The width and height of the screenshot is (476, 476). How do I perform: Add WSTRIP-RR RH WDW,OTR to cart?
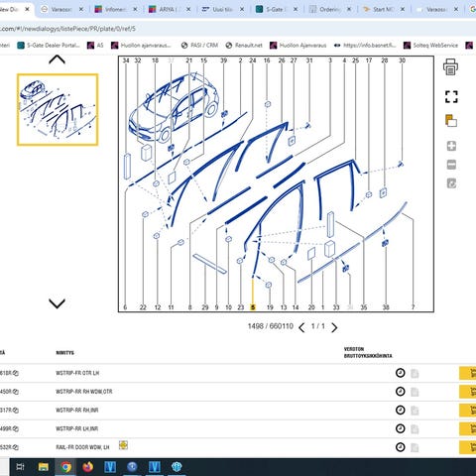click(468, 392)
